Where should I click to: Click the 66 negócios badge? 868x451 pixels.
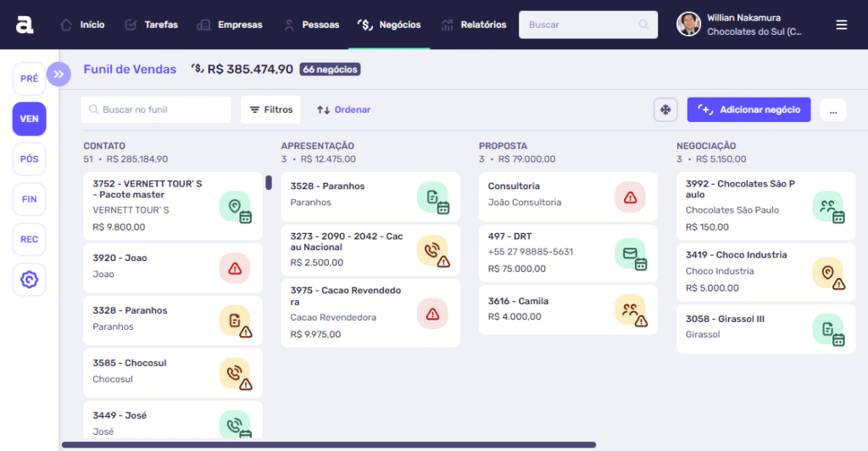tap(330, 70)
